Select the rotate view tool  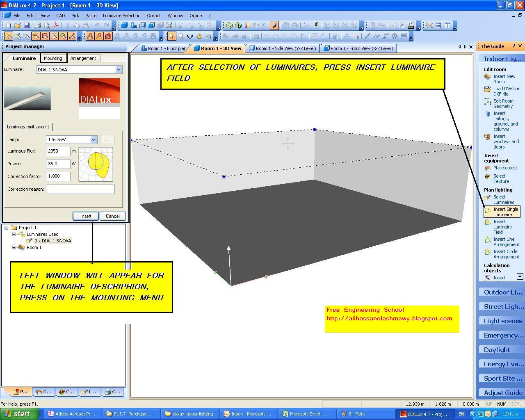pyautogui.click(x=189, y=36)
